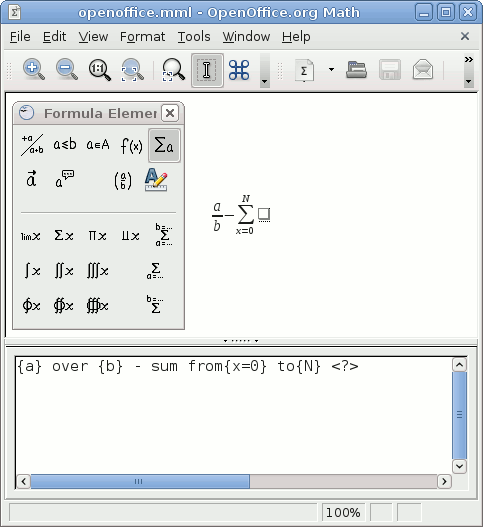Click horizontal scrollbar left arrow
Image resolution: width=483 pixels, height=527 pixels.
[x=23, y=481]
